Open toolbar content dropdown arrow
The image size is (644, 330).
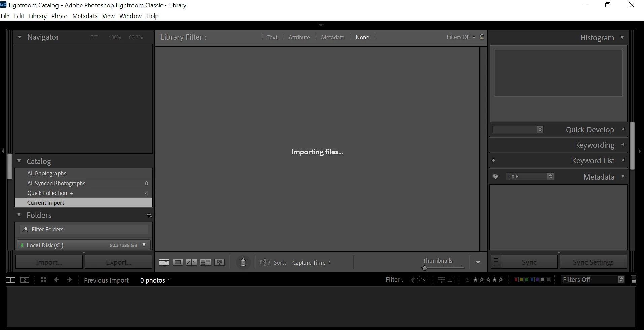click(x=478, y=262)
